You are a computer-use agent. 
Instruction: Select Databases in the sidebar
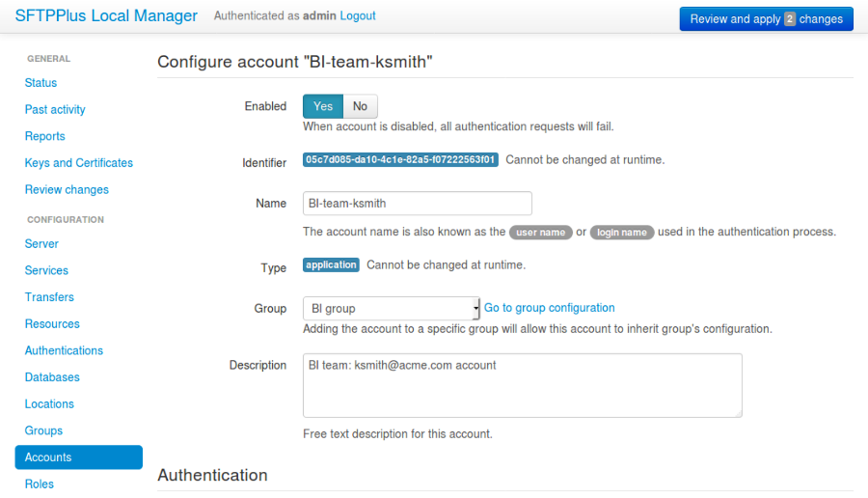pos(52,377)
